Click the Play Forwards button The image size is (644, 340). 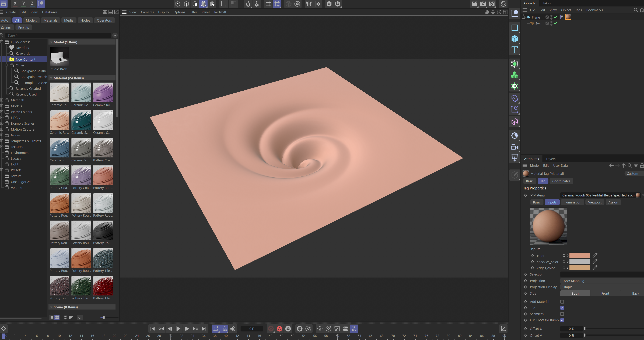point(178,329)
